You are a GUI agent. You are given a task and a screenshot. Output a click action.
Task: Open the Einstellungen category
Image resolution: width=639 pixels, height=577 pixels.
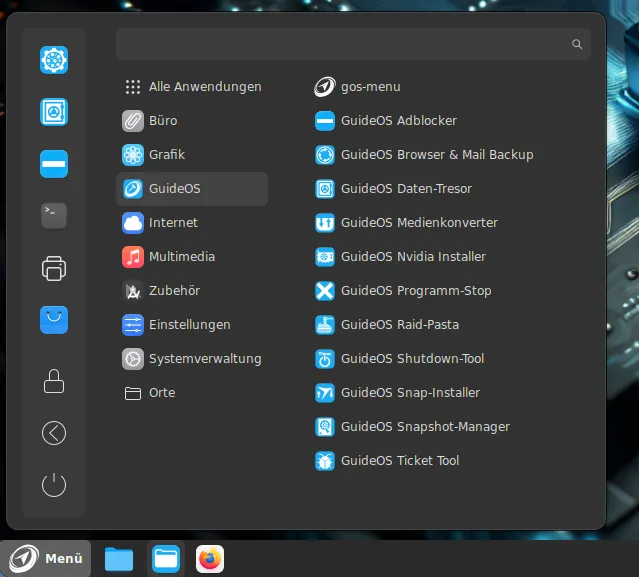pos(189,325)
